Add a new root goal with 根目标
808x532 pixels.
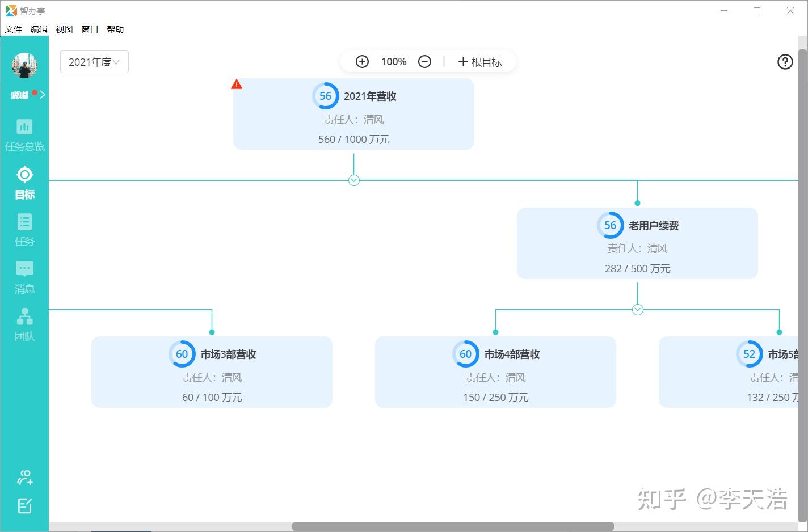pyautogui.click(x=480, y=62)
